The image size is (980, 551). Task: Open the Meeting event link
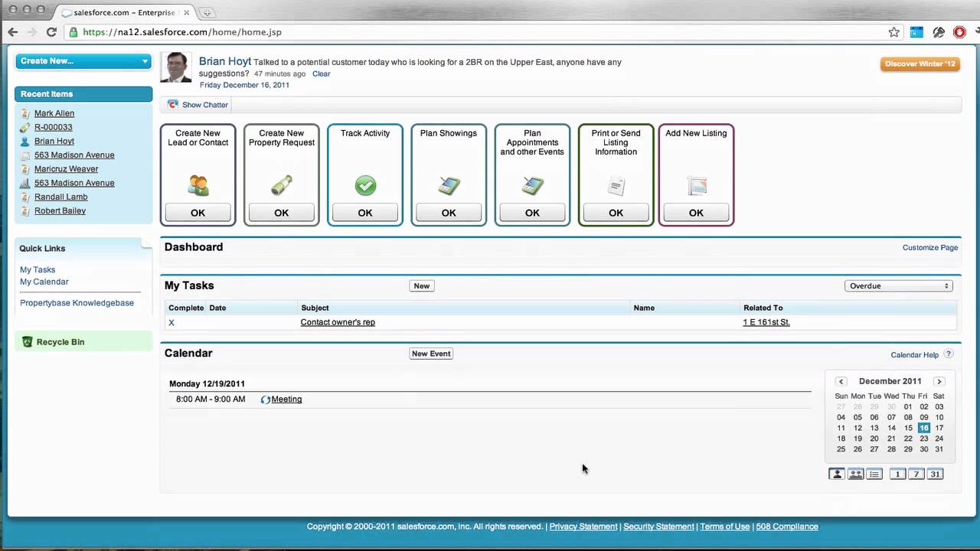(x=286, y=399)
